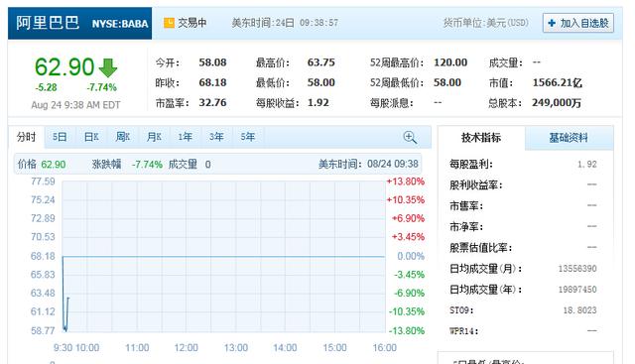
Task: Show the 5年 chart range
Action: click(247, 137)
